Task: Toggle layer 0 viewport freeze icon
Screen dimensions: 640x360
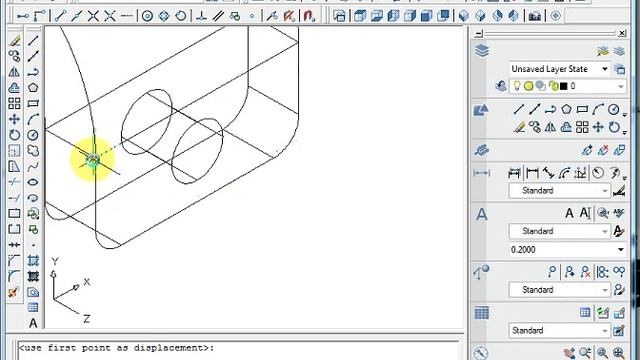Action: tap(540, 86)
